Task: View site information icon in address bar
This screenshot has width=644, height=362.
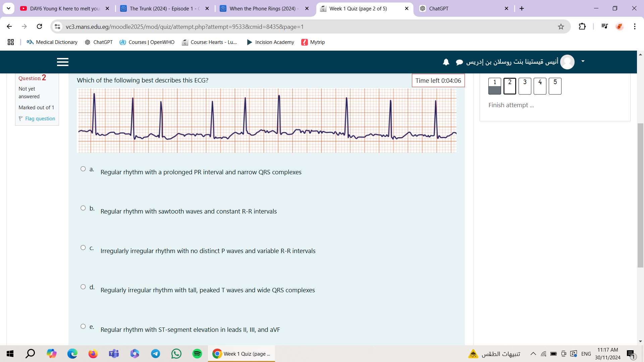Action: (x=58, y=26)
